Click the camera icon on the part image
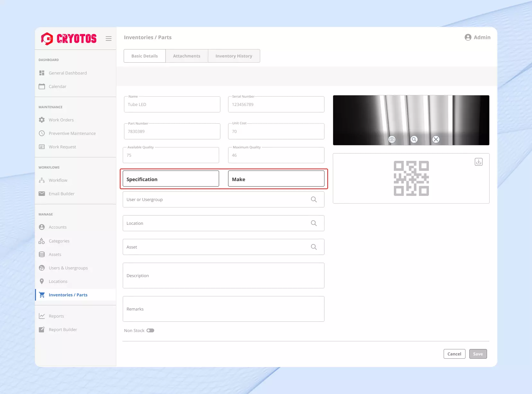The height and width of the screenshot is (394, 532). tap(392, 139)
